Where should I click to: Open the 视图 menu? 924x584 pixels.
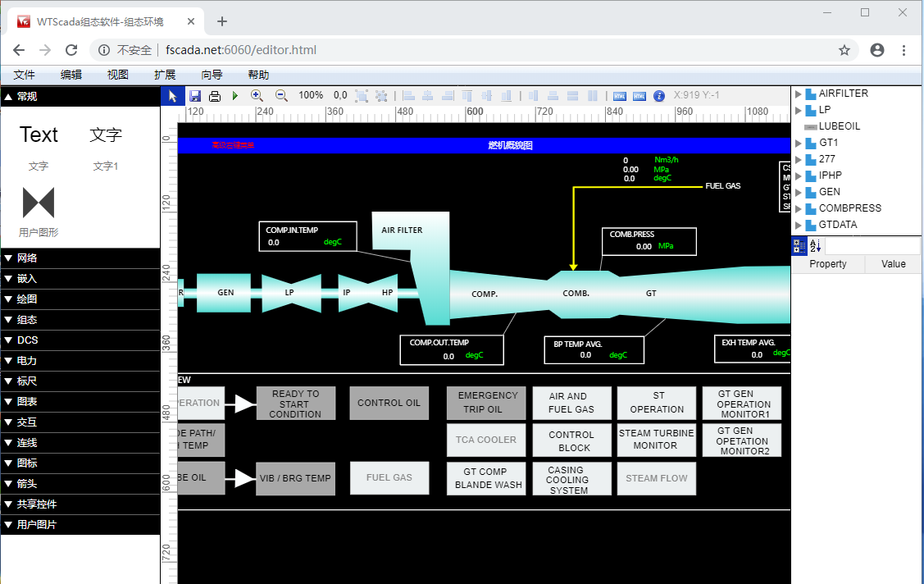(118, 75)
